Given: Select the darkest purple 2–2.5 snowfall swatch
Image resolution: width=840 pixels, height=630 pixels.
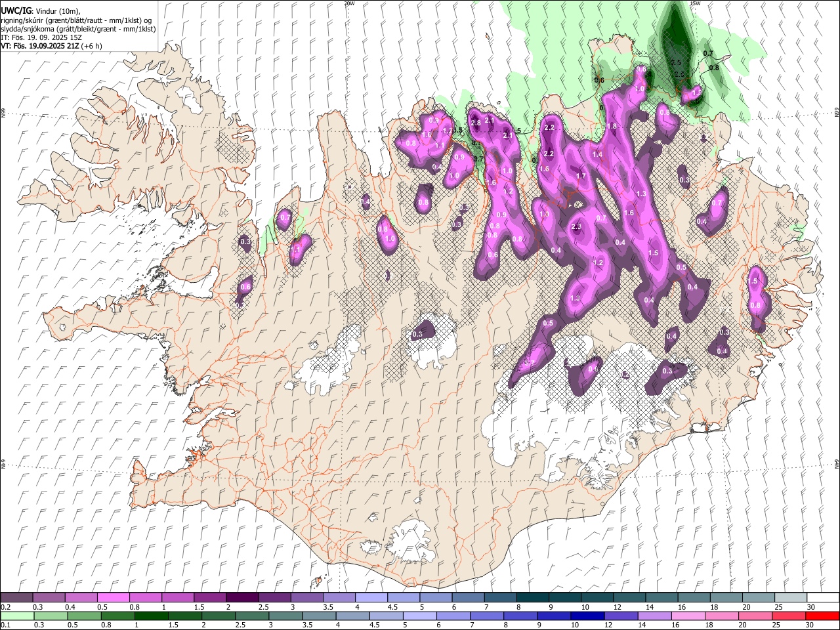Looking at the screenshot, I should click(241, 597).
